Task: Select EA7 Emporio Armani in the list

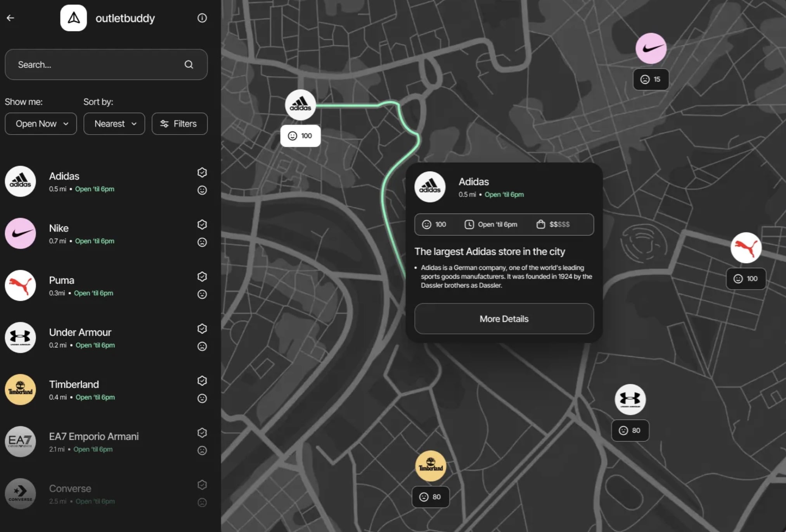Action: coord(106,442)
